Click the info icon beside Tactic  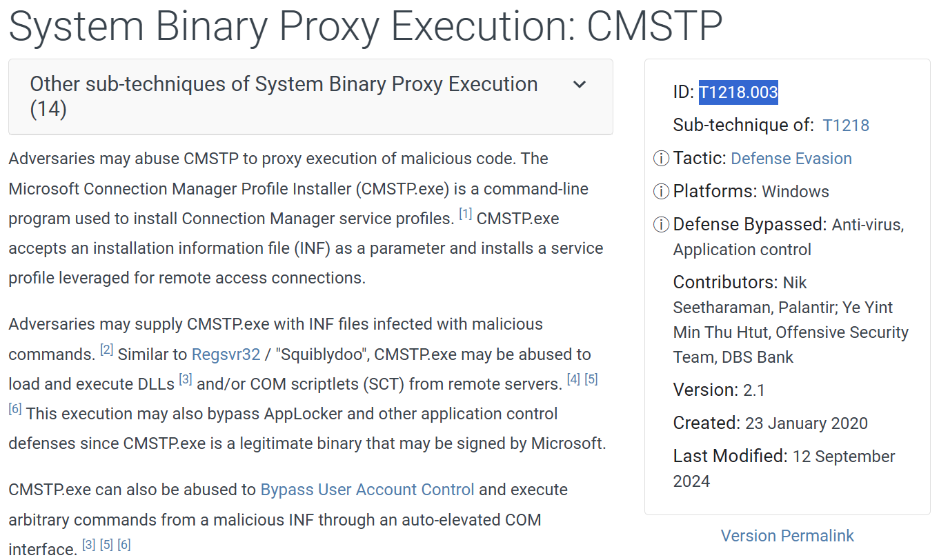tap(661, 159)
